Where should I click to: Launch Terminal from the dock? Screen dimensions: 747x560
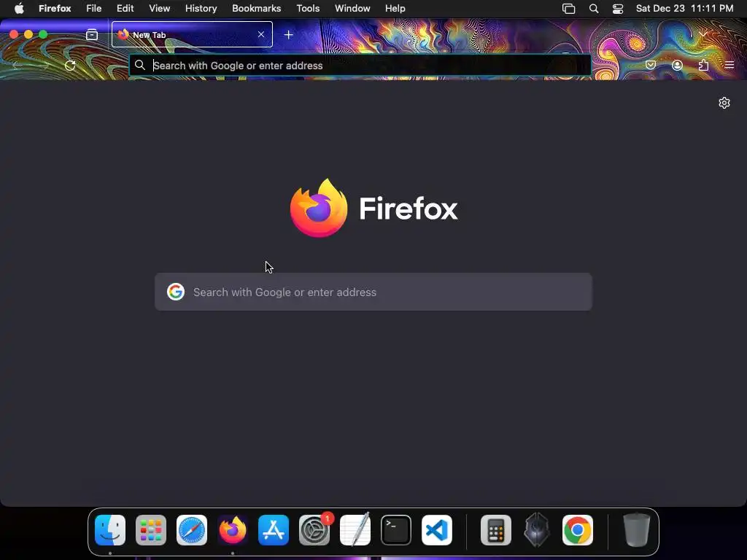coord(396,530)
